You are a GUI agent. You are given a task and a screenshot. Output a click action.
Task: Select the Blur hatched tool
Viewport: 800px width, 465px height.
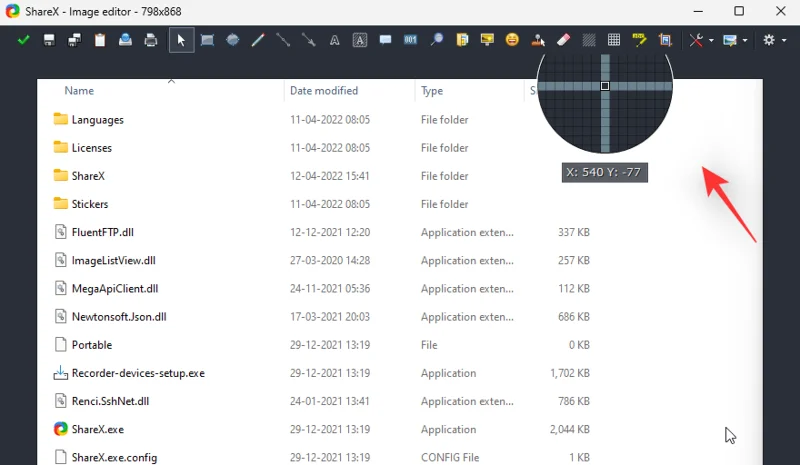tap(589, 40)
